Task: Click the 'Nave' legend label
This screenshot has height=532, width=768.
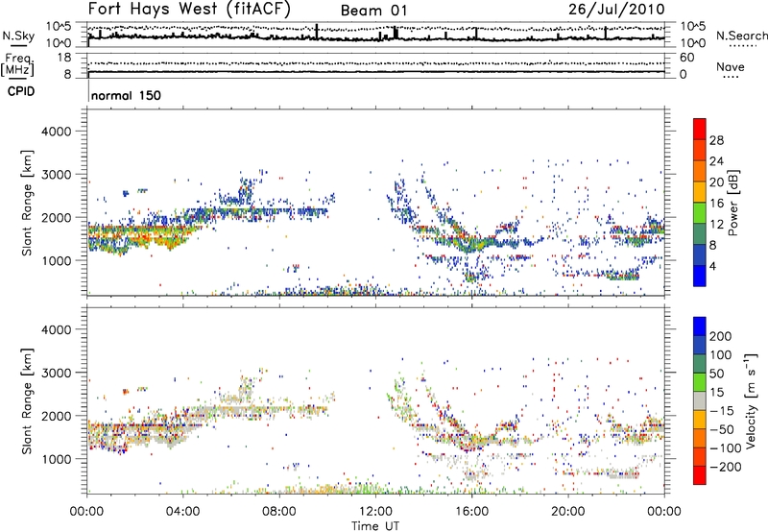Action: tap(731, 66)
